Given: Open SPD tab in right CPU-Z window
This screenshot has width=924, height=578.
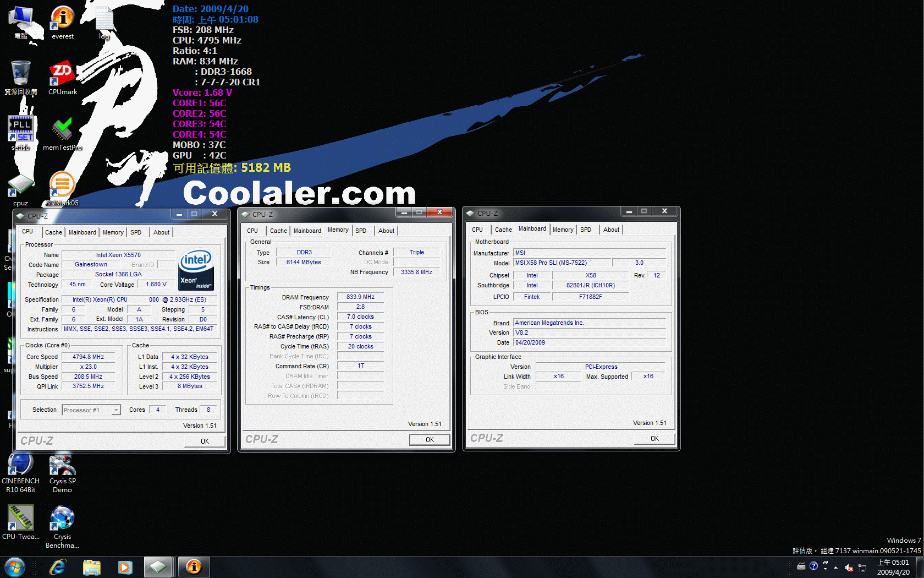Looking at the screenshot, I should 586,230.
